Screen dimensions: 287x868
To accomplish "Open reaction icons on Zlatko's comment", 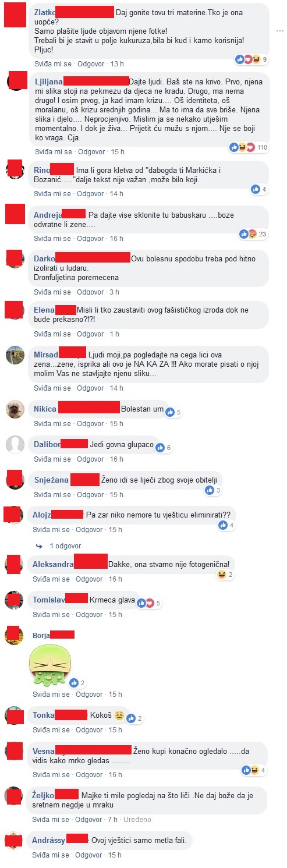I will tap(251, 59).
